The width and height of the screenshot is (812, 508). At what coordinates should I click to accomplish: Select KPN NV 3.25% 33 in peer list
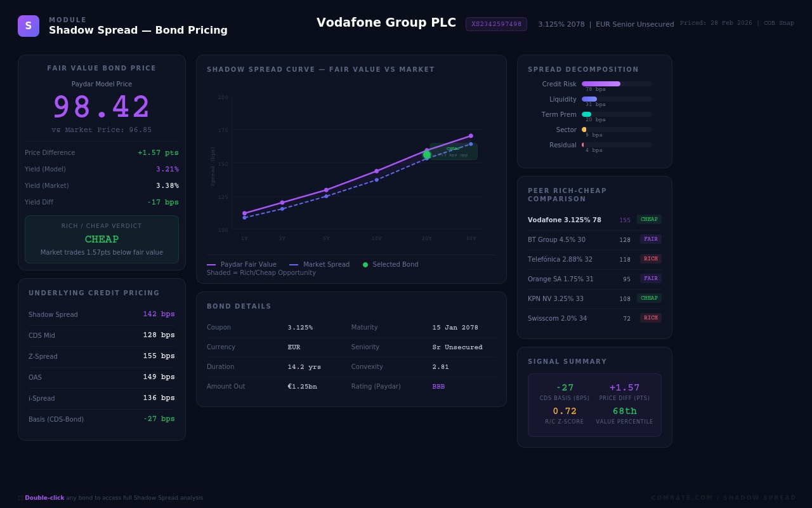coord(594,298)
